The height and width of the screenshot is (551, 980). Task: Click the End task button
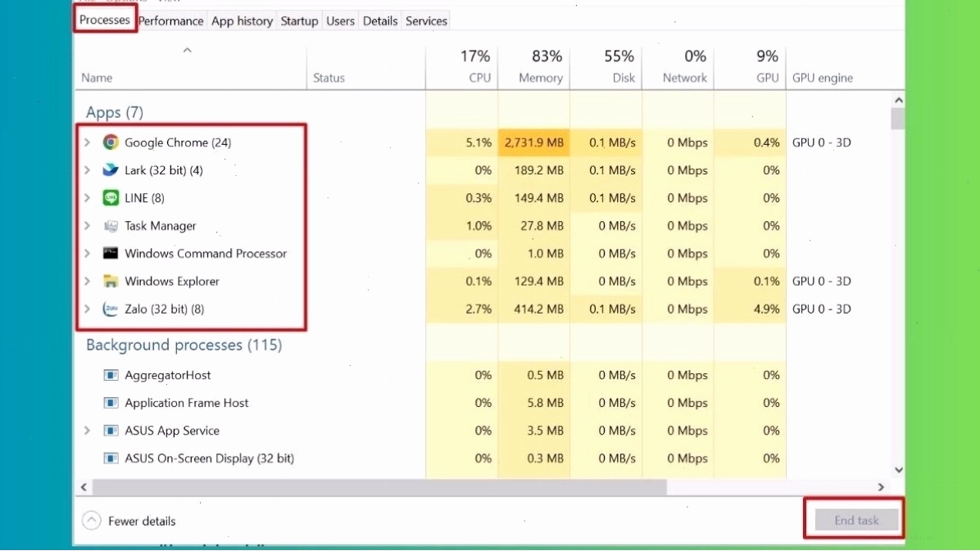pyautogui.click(x=856, y=520)
